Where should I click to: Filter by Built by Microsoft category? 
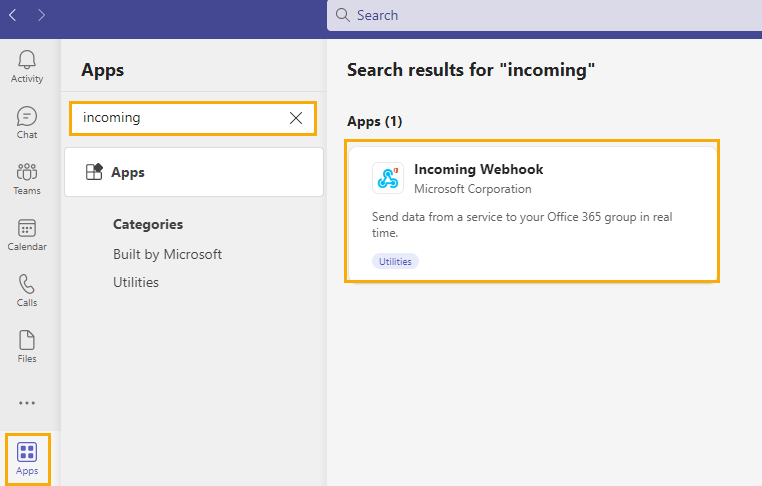(167, 254)
